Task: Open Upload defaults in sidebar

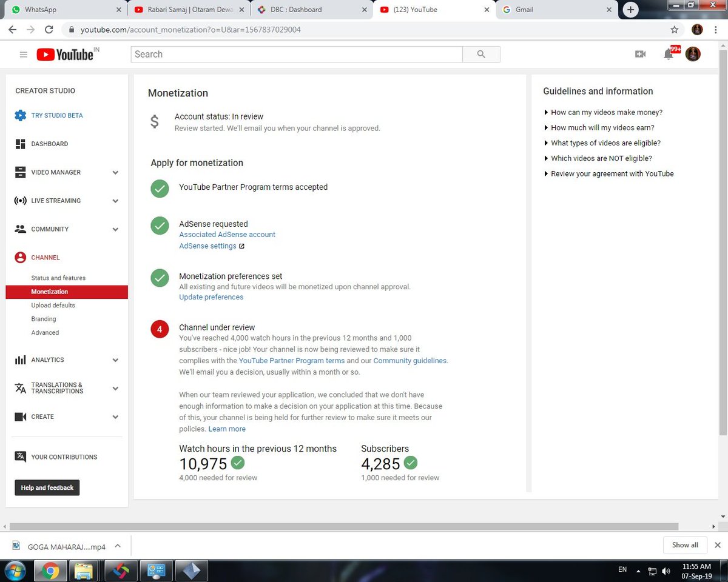Action: [53, 305]
